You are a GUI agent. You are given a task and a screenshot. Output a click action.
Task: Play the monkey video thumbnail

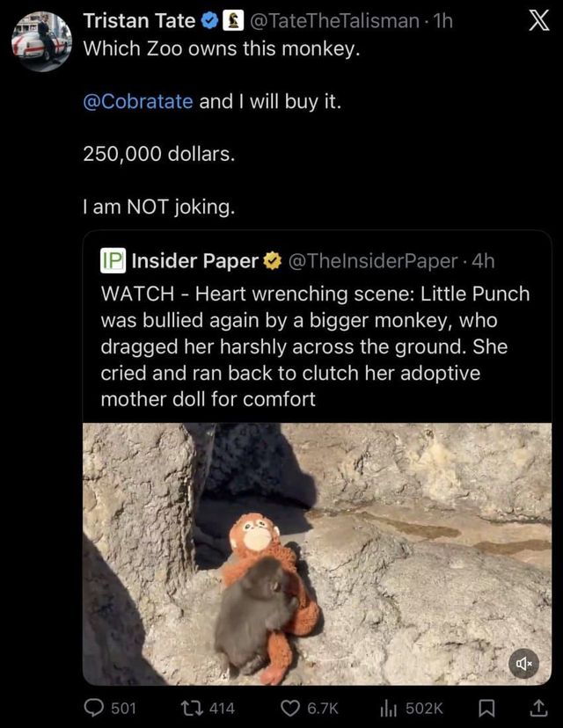click(x=317, y=554)
